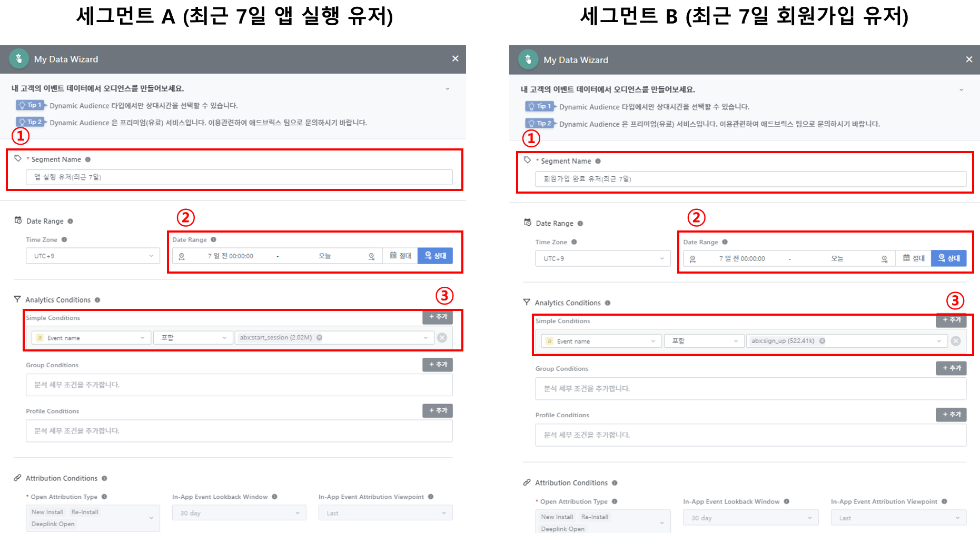Click Date Range section info icon in Segment A
980x533 pixels.
click(x=70, y=221)
